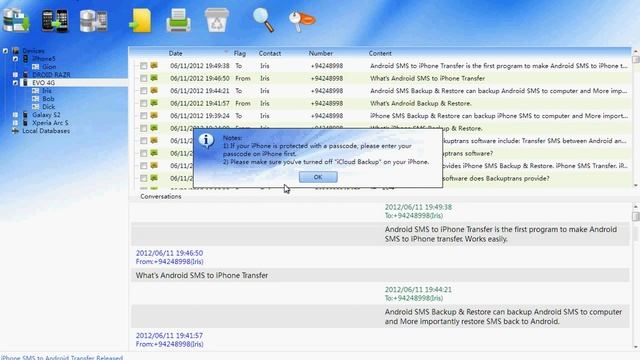Click the phone icon next to Galaxy S2
Image resolution: width=640 pixels, height=360 pixels.
coord(26,115)
